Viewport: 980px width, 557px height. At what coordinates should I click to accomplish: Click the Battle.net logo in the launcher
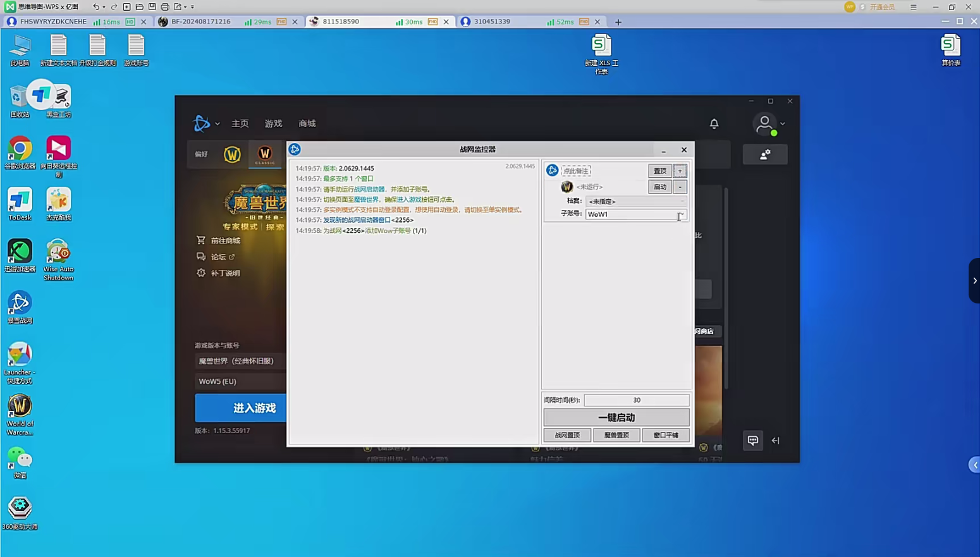[201, 123]
